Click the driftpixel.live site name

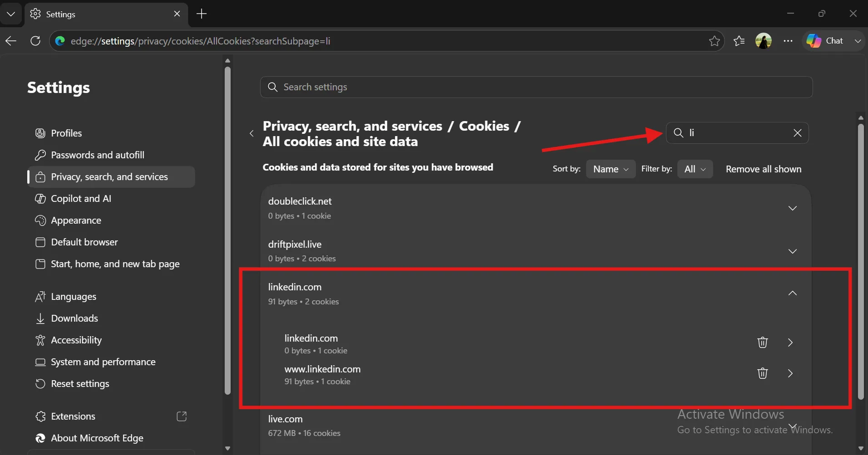click(x=295, y=245)
